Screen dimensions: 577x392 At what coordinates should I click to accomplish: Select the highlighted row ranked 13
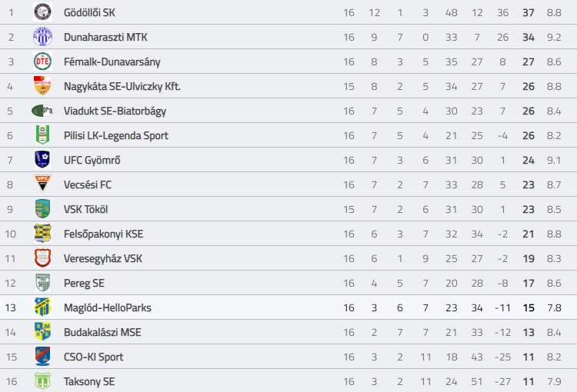(x=288, y=307)
